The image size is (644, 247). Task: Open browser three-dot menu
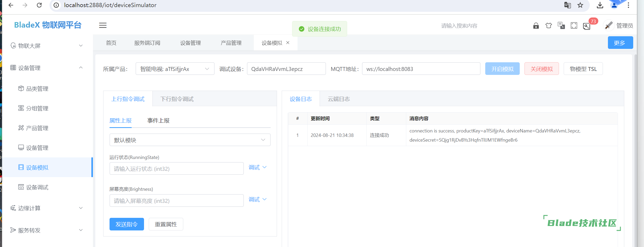click(628, 5)
